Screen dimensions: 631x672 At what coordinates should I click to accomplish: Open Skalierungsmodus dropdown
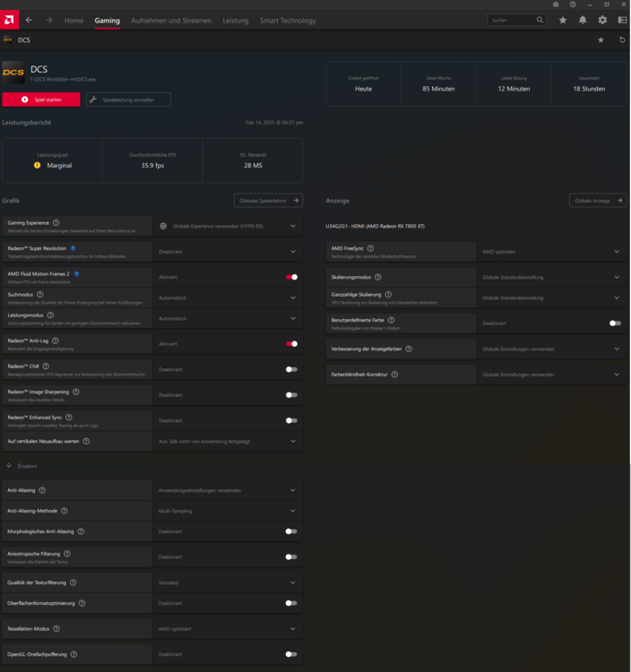pos(551,277)
